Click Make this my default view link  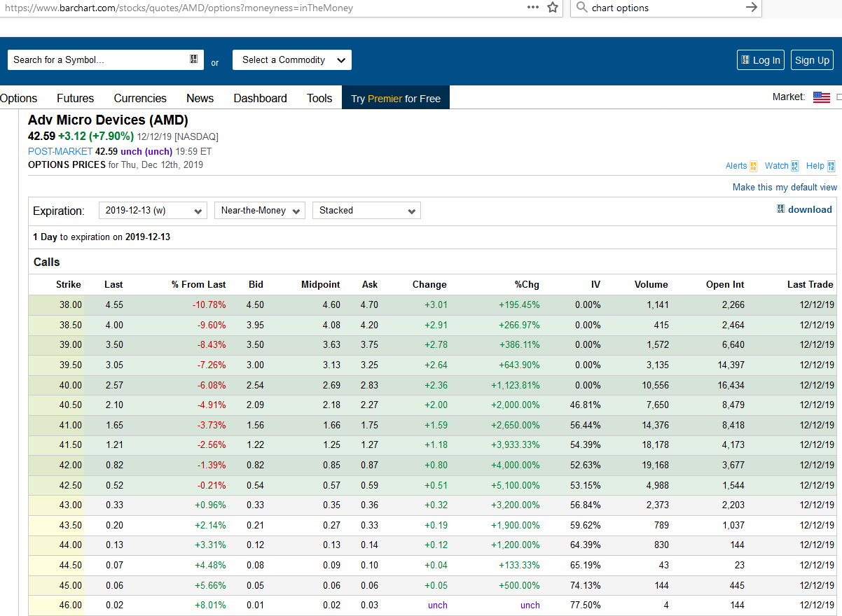[785, 187]
